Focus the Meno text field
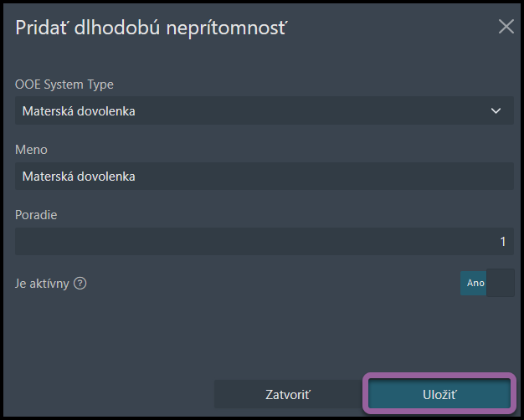Screen dimensions: 524x420 coord(265,176)
